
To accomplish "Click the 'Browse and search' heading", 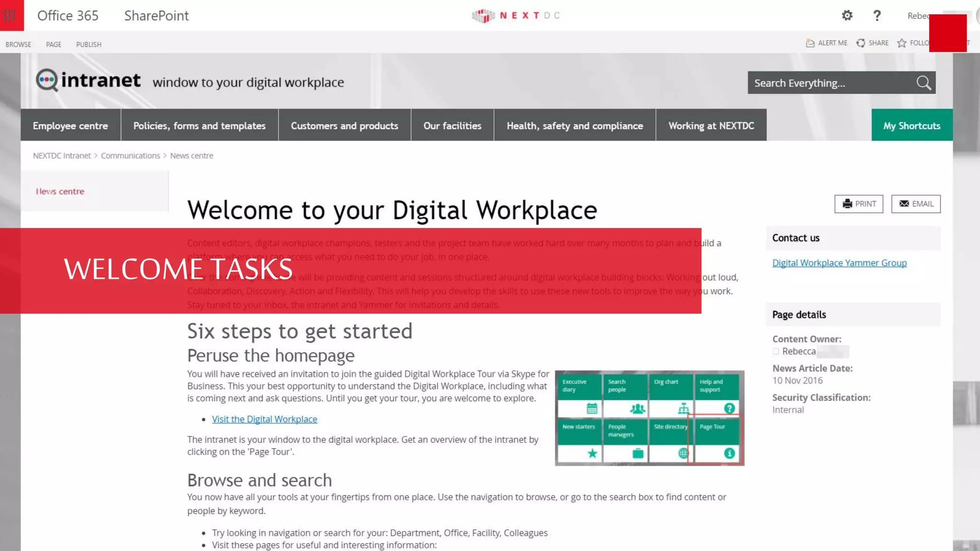I will 259,480.
